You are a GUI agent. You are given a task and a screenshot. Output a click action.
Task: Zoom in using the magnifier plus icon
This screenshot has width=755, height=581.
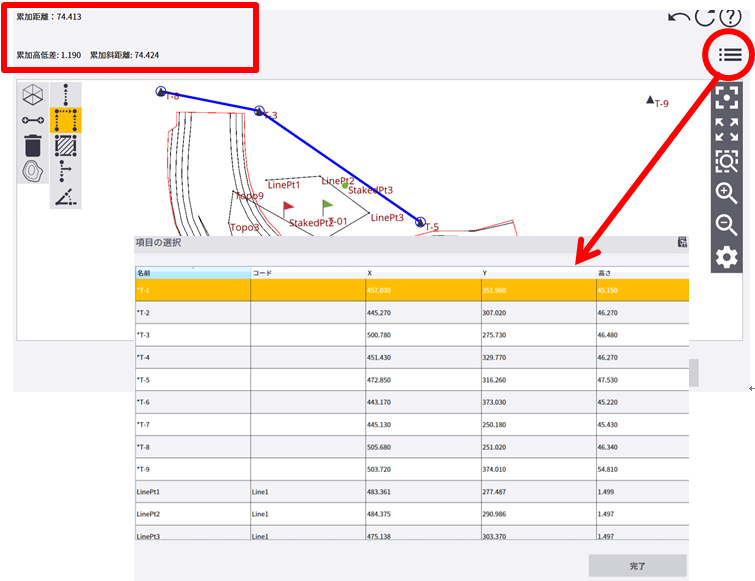pyautogui.click(x=726, y=193)
